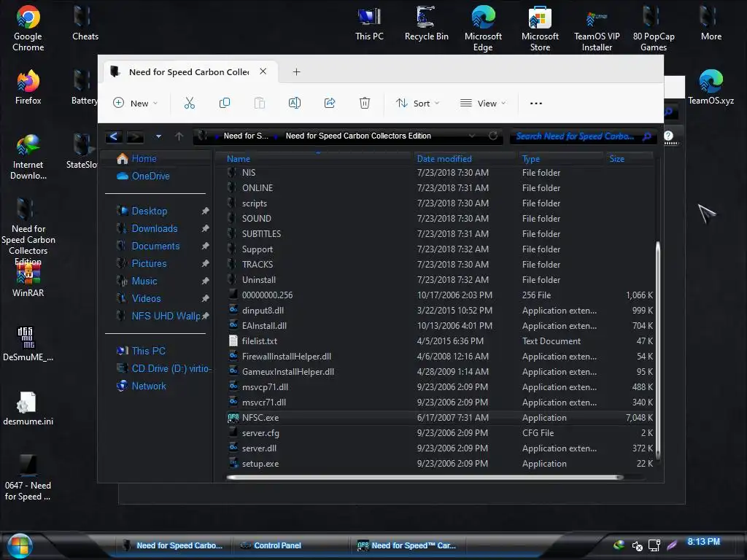Select desmume.ini file on desktop
Screen dimensions: 747x560
pyautogui.click(x=28, y=408)
